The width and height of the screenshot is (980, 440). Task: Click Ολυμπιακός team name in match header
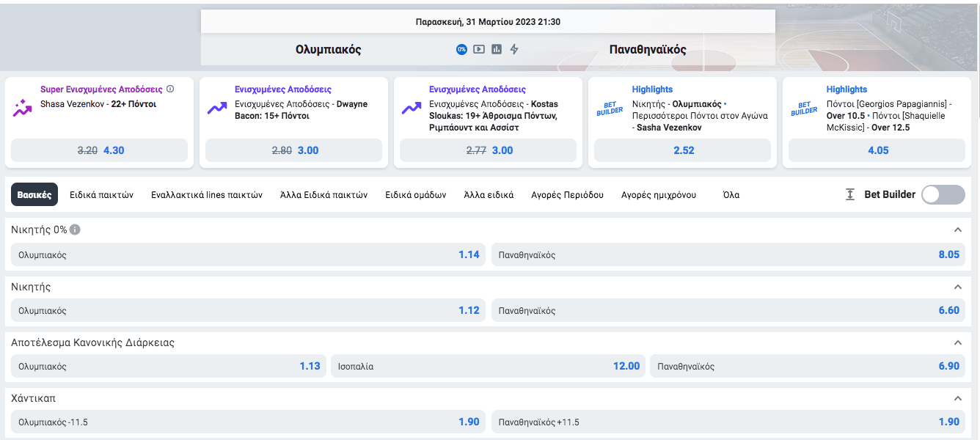coord(328,50)
